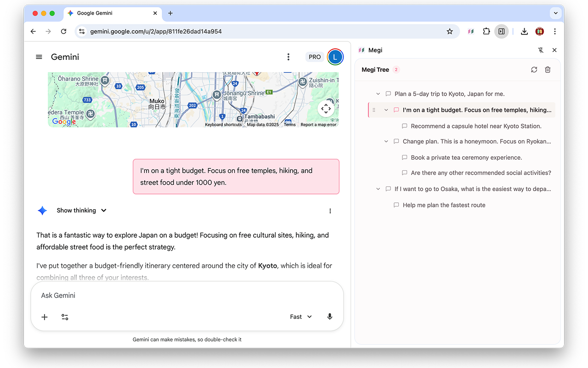
Task: Click the Keyboard shortcuts map link
Action: (x=223, y=125)
